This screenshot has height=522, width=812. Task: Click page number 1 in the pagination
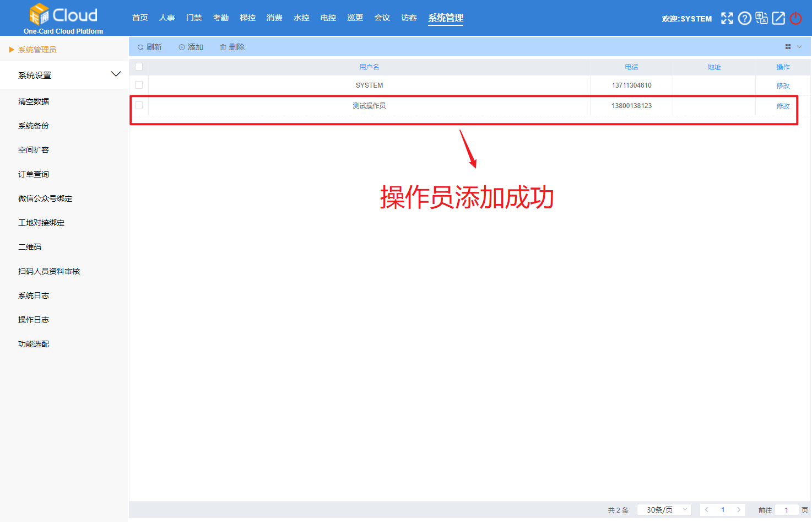coord(722,509)
